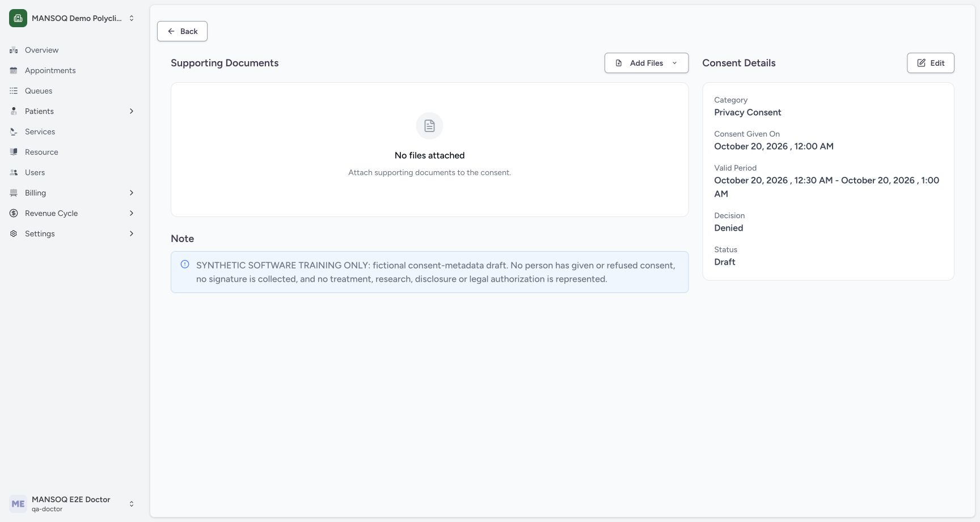The image size is (980, 522).
Task: Click the Valid Period date range
Action: click(x=827, y=187)
